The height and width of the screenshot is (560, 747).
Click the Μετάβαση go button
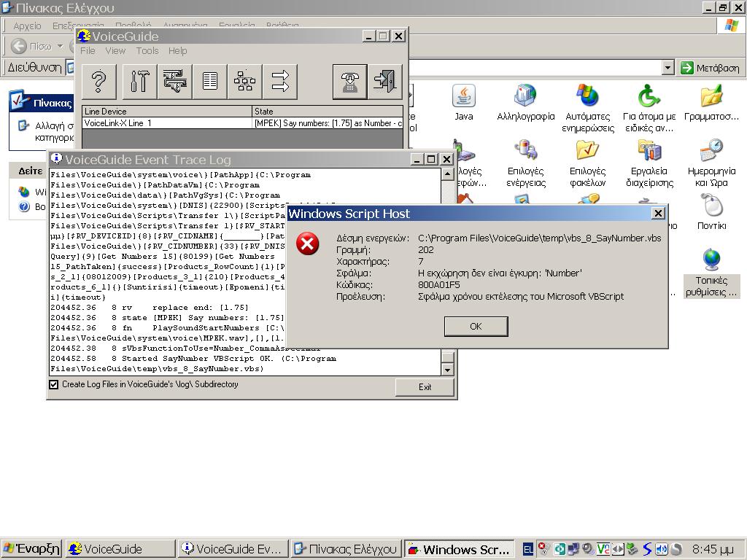(x=711, y=68)
